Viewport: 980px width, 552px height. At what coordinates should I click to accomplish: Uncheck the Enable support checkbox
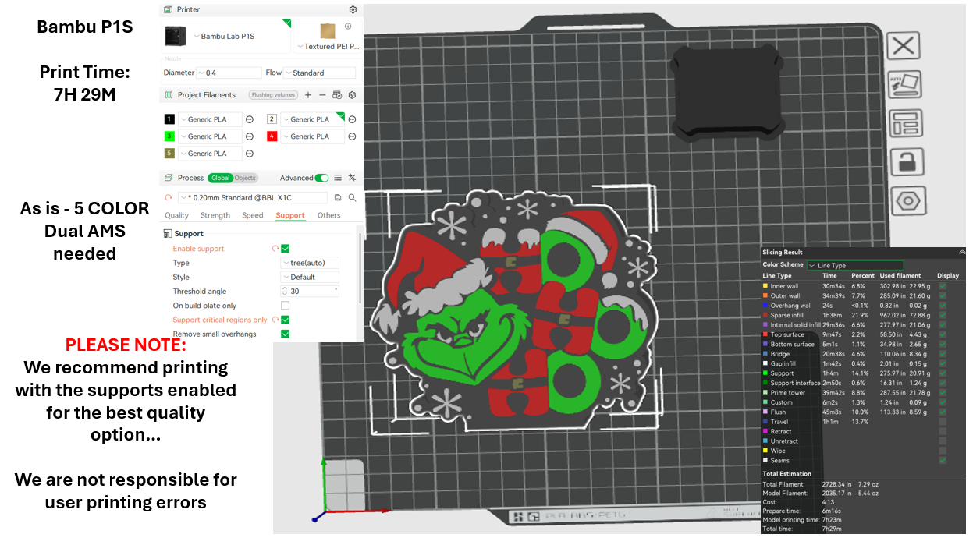pos(285,249)
